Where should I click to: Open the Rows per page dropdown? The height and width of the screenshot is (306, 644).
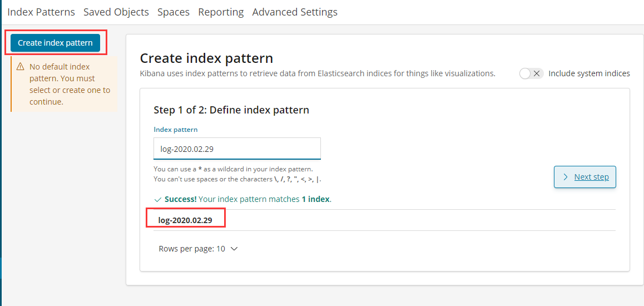[x=198, y=249]
